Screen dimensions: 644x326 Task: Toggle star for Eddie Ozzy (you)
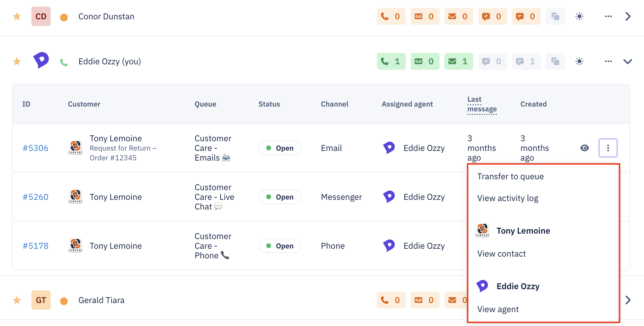(17, 62)
